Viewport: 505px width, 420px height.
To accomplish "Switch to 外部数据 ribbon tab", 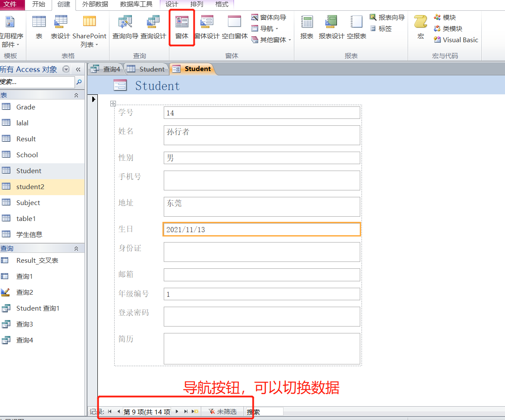I will coord(95,4).
